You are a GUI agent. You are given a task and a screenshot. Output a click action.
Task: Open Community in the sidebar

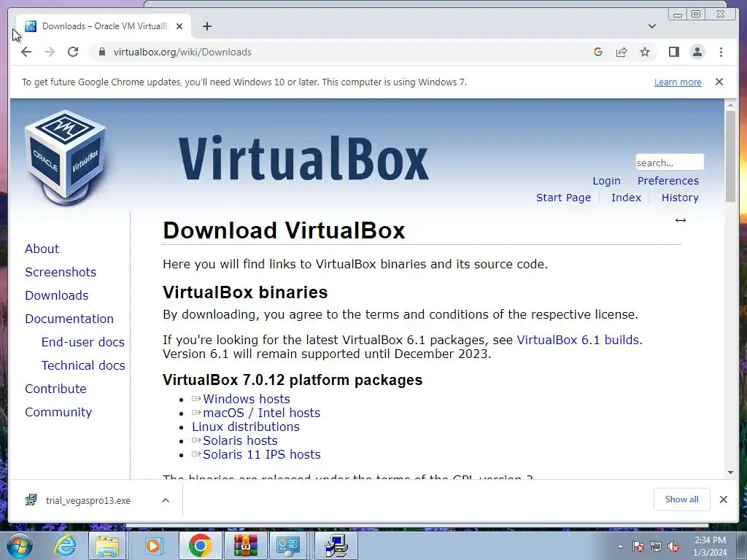[58, 412]
